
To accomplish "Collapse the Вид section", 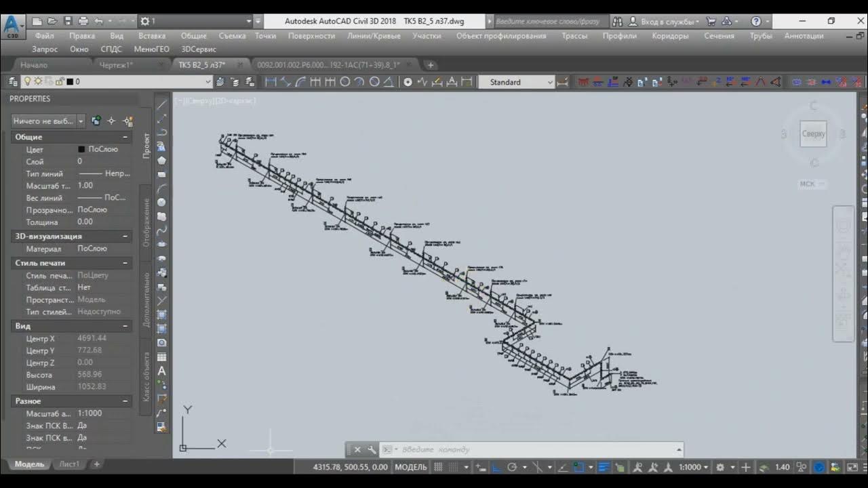I will (125, 325).
